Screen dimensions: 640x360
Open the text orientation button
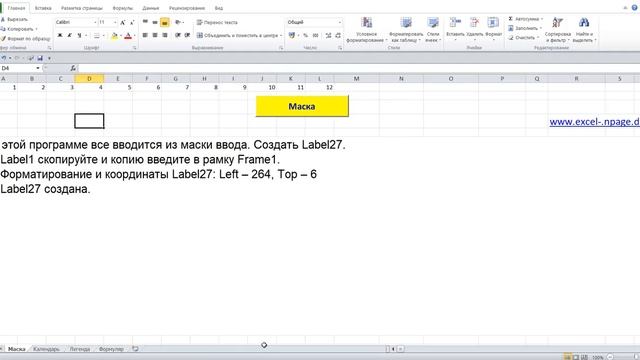coord(178,22)
